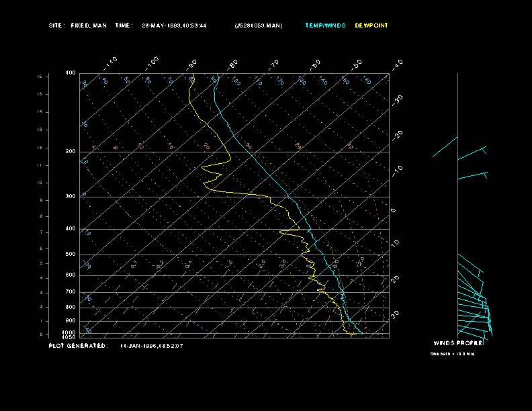Image resolution: width=532 pixels, height=411 pixels.
Task: Click the 800 pressure level label
Action: [71, 308]
